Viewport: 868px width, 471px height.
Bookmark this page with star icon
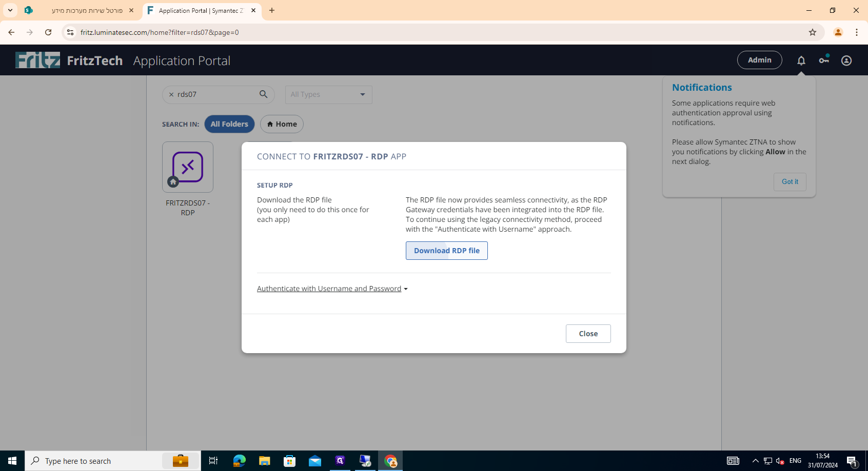pyautogui.click(x=812, y=32)
